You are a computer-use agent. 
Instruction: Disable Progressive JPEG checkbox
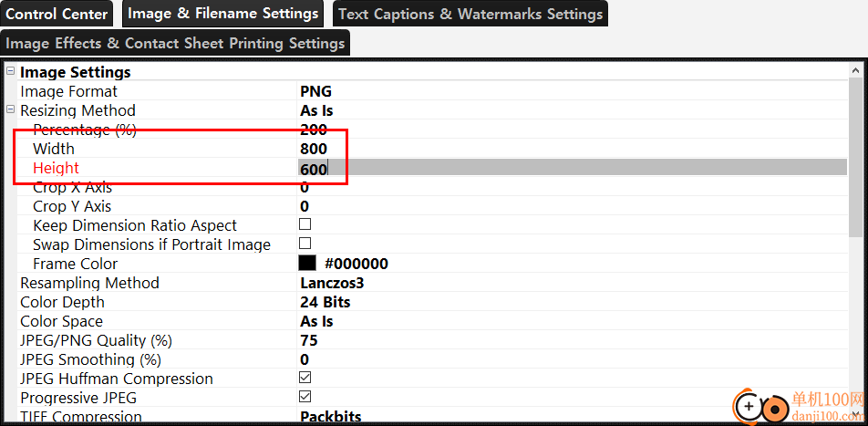click(x=305, y=397)
